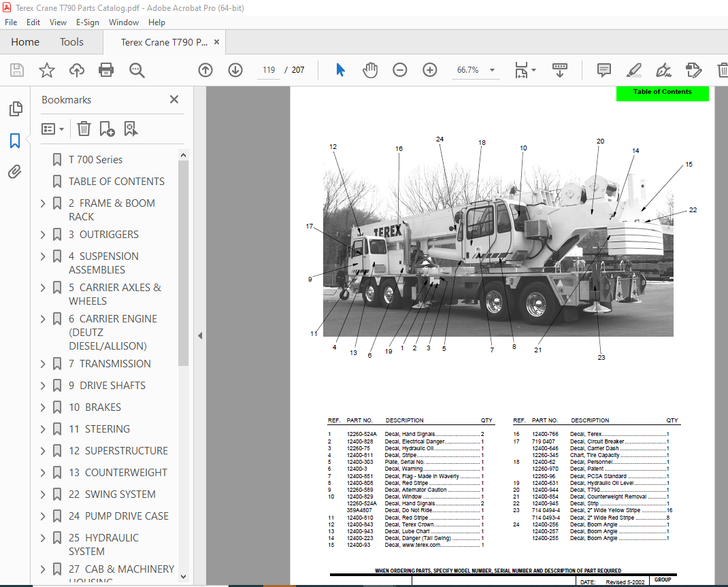Expand the 2 FRAME & BOOM RACK bookmark
Screen dimensions: 728x587
tap(43, 203)
